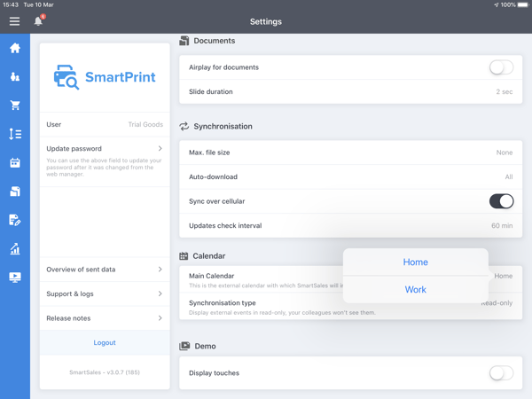
Task: Choose Work from calendar popup
Action: [415, 289]
